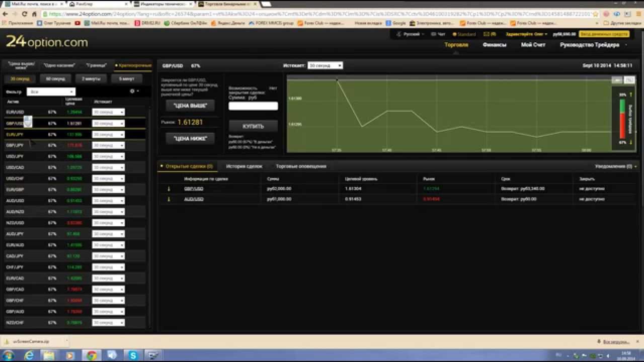
Task: Expand the notifications dropdown 'Уведомления'
Action: tap(616, 166)
